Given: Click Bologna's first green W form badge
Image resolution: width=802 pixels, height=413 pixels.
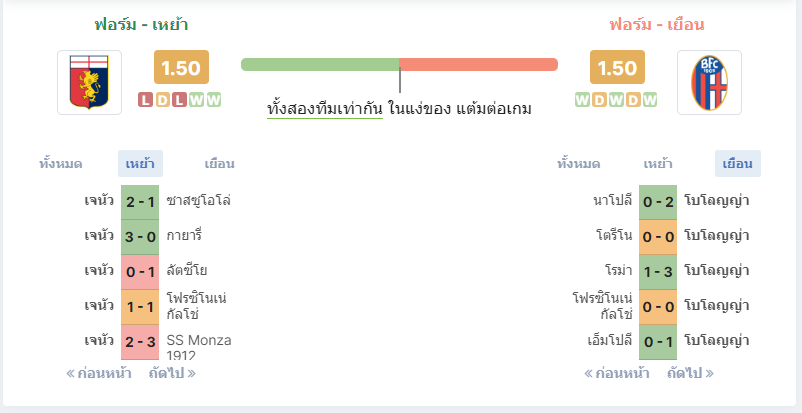Looking at the screenshot, I should (x=582, y=100).
